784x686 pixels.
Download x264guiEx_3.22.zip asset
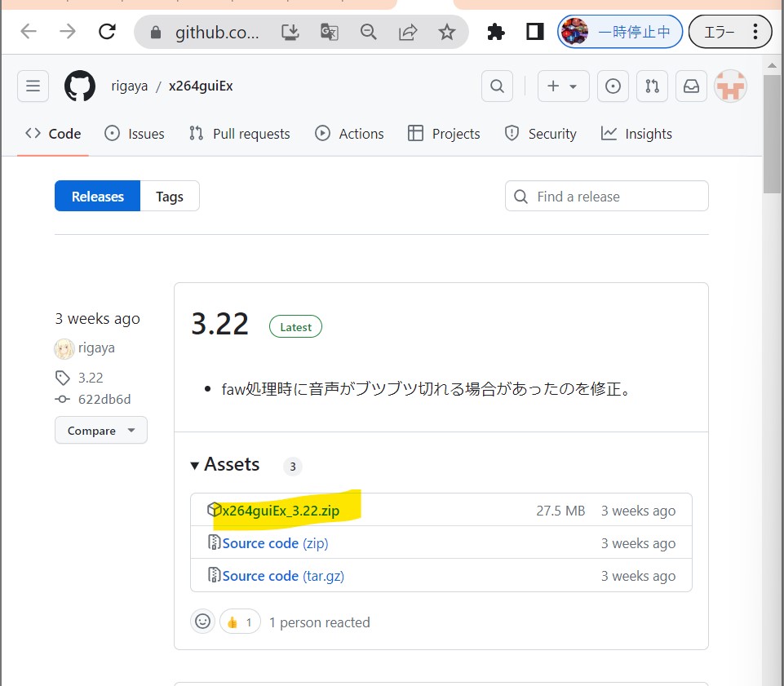(281, 511)
